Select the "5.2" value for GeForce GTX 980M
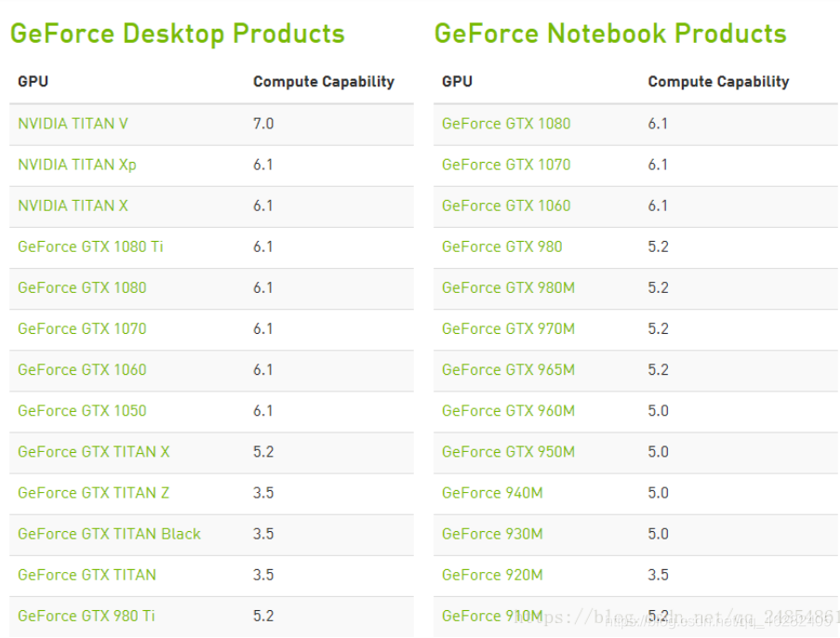The width and height of the screenshot is (840, 638). tap(659, 287)
